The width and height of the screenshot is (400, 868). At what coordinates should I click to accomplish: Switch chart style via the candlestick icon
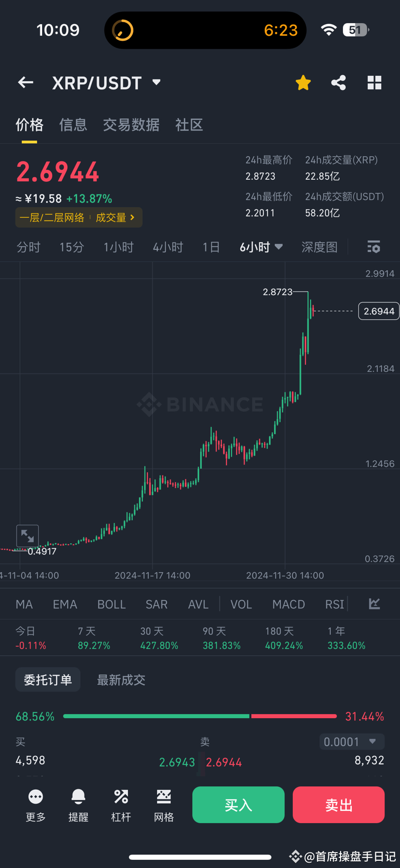[x=374, y=604]
